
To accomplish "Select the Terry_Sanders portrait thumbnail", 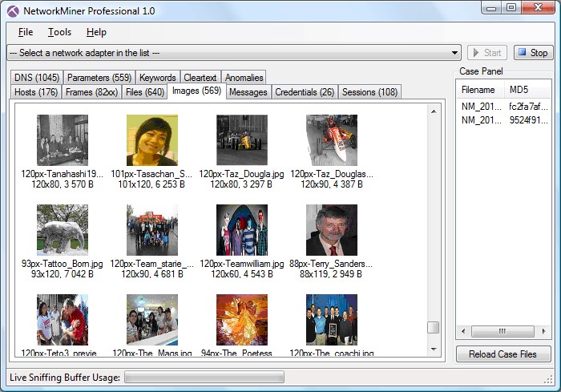I will 332,230.
